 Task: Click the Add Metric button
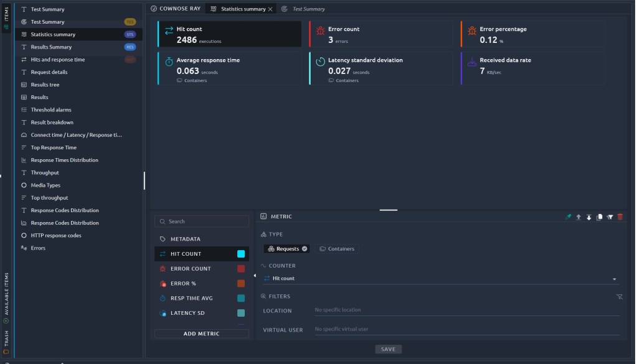coord(201,334)
